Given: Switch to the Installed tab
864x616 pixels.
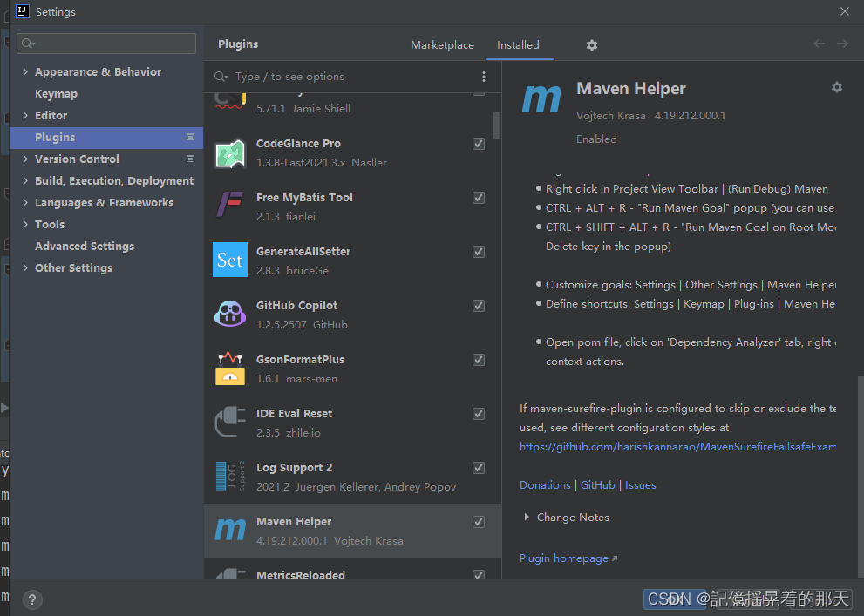Looking at the screenshot, I should [x=518, y=45].
